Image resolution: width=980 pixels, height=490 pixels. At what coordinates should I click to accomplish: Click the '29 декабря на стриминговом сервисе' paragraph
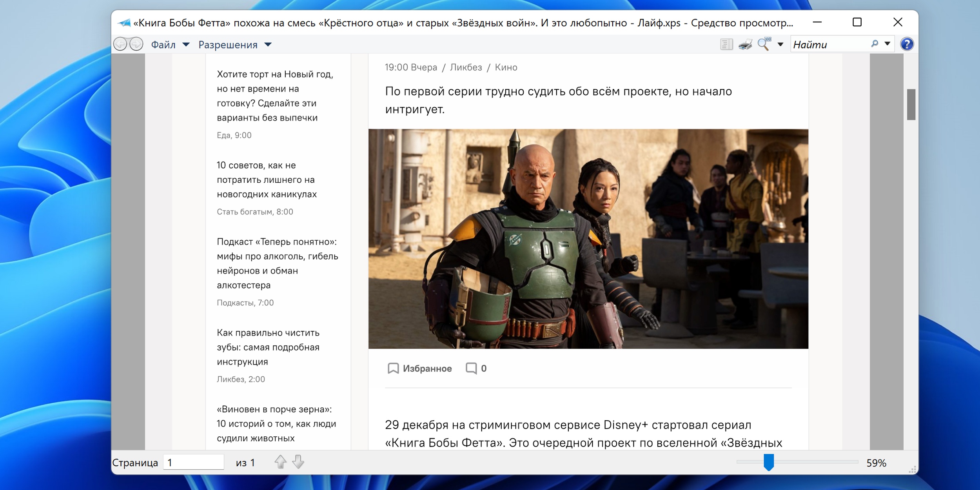583,434
